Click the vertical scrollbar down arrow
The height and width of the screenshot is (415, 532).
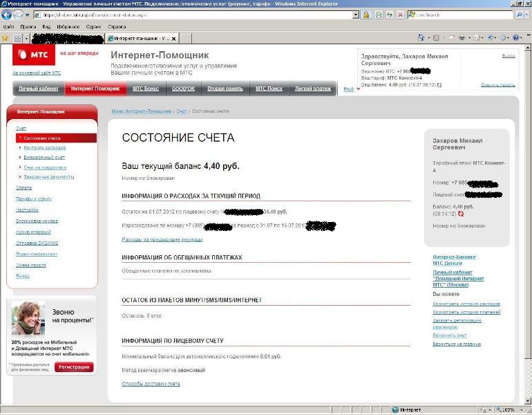tap(528, 401)
